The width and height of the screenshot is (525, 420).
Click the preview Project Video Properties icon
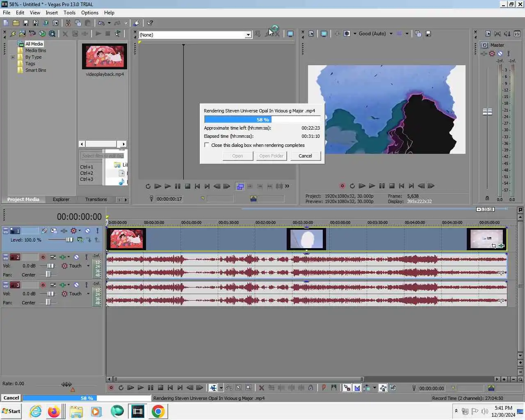point(311,34)
